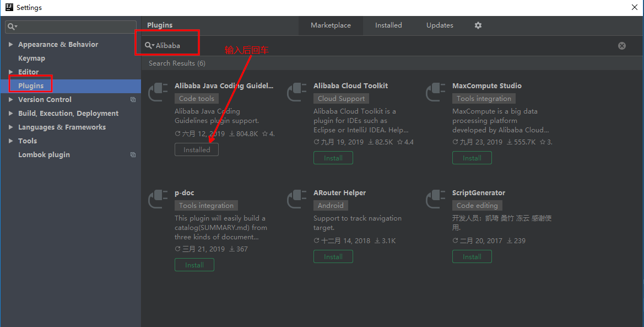Screen dimensions: 644x327
Task: Click ARouter Helper plugin icon
Action: point(297,199)
